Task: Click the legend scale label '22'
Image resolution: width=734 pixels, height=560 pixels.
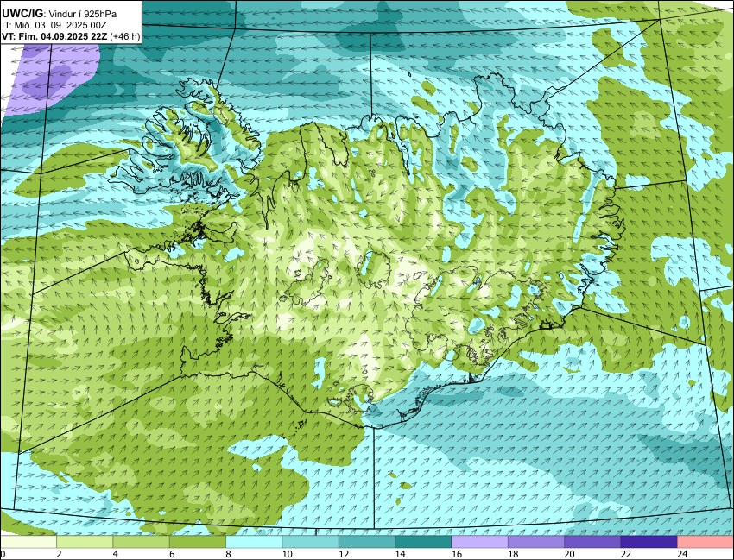Action: click(626, 554)
